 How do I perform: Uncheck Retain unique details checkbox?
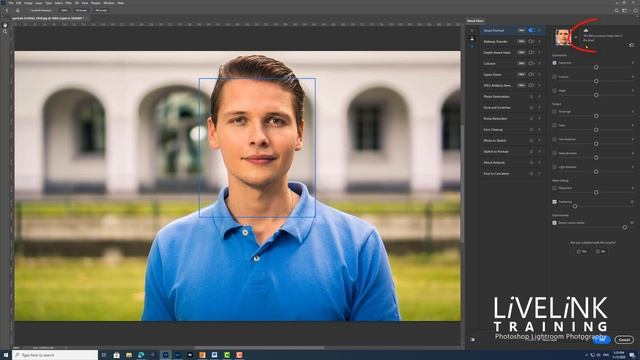coord(554,223)
